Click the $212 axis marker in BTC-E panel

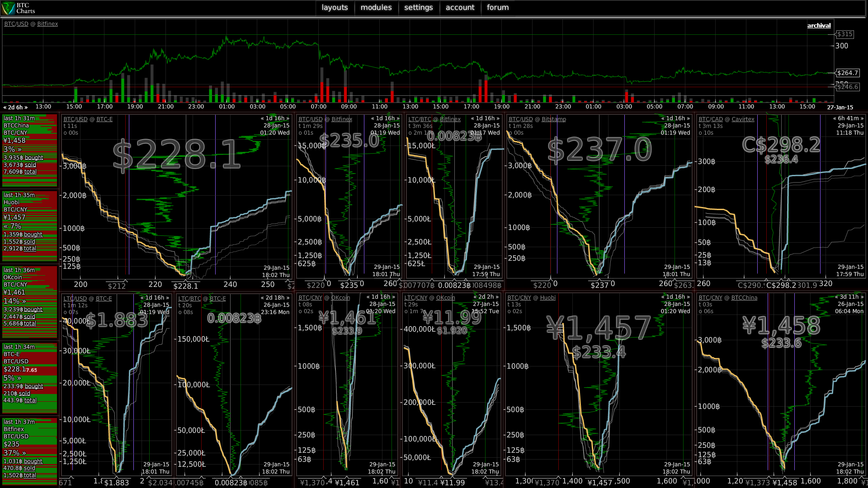(x=117, y=286)
